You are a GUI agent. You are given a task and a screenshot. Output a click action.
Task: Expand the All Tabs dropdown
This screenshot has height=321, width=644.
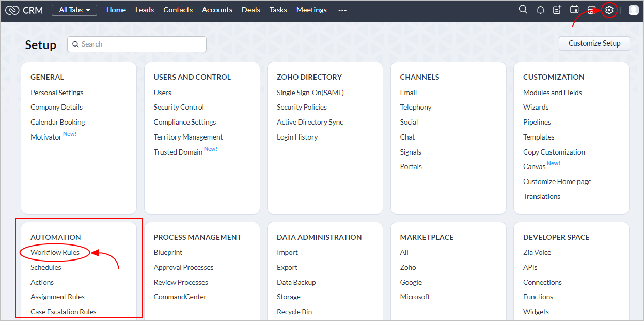click(x=74, y=10)
